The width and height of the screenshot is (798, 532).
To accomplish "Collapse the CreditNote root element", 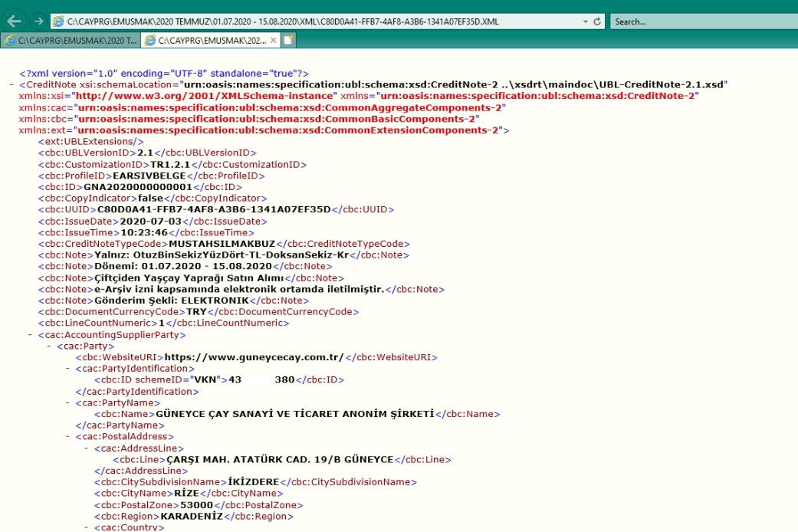I will tap(11, 84).
